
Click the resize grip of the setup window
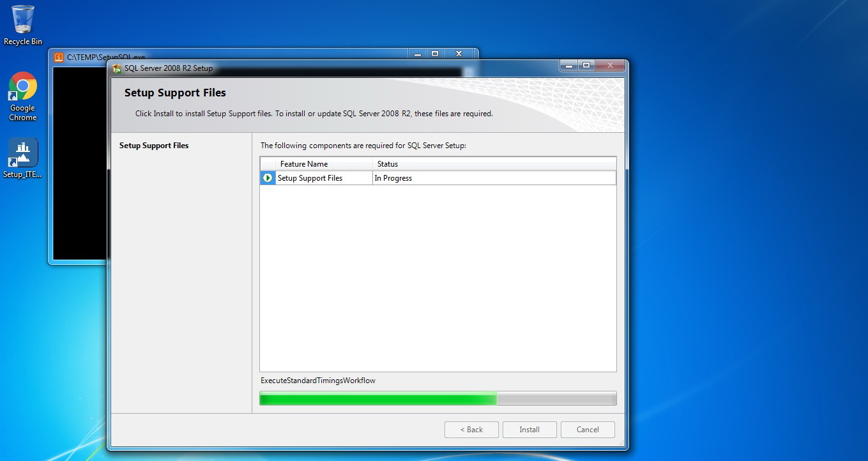click(x=620, y=442)
